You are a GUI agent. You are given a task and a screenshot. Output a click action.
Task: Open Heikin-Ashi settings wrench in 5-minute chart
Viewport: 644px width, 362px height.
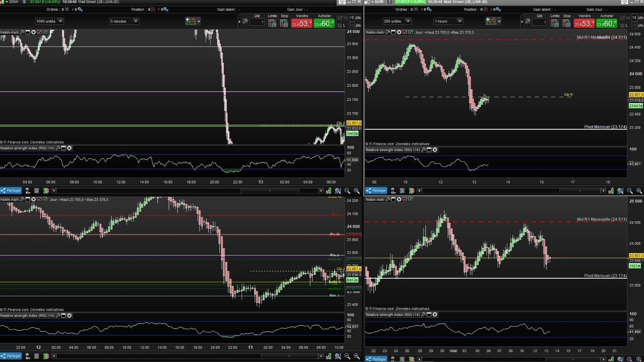pyautogui.click(x=22, y=32)
